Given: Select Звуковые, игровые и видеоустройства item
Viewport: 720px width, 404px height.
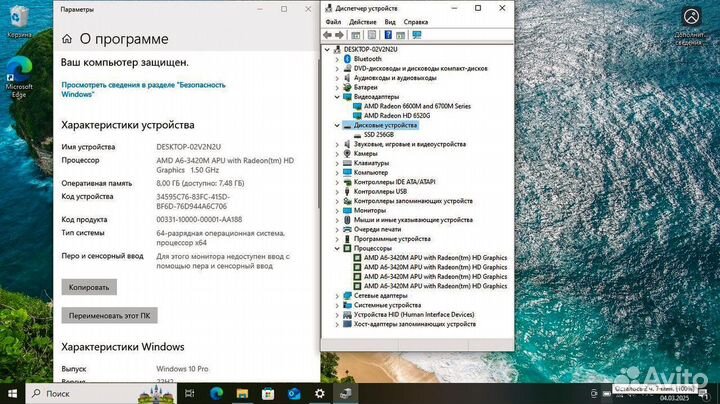Looking at the screenshot, I should (410, 144).
